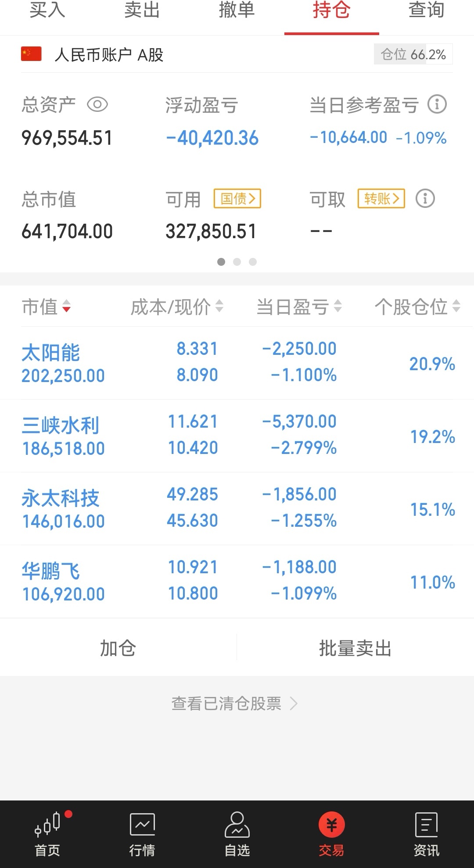Tap floating P/L value -40,420.36
This screenshot has width=474, height=868.
pyautogui.click(x=212, y=138)
